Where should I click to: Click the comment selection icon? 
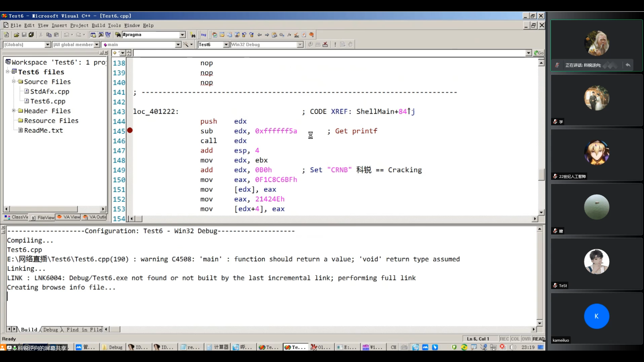click(x=289, y=35)
